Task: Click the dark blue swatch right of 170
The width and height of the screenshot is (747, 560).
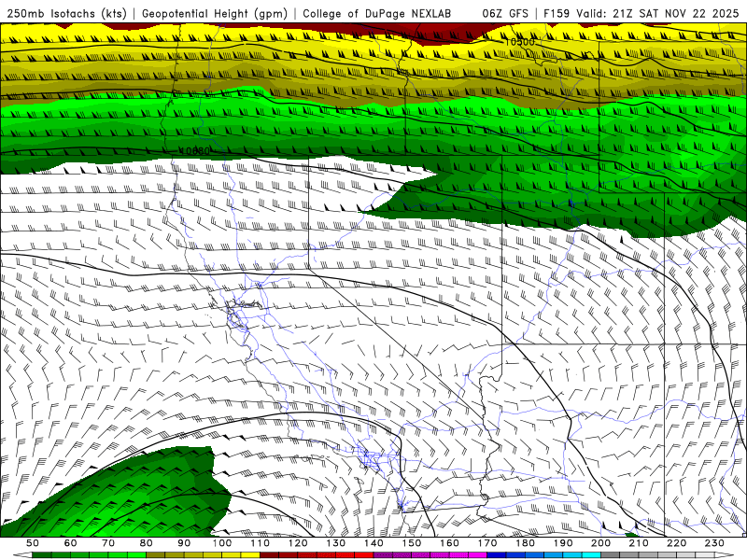Action: (497, 555)
